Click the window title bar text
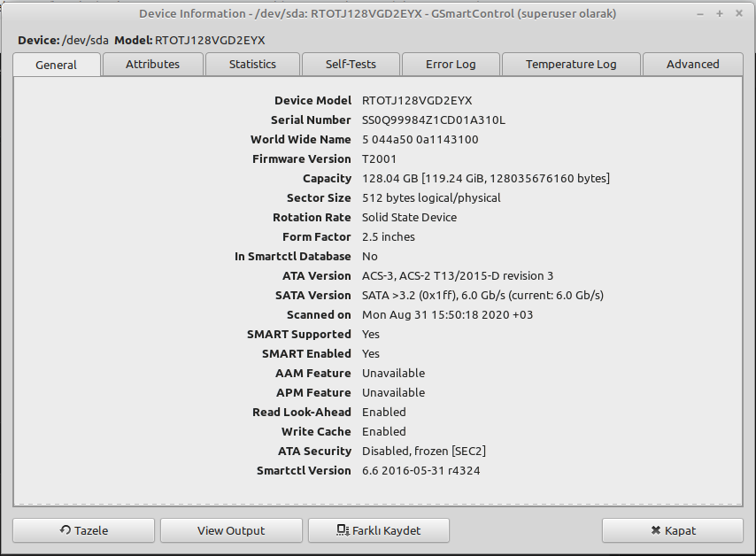Viewport: 756px width, 556px height. coord(377,13)
